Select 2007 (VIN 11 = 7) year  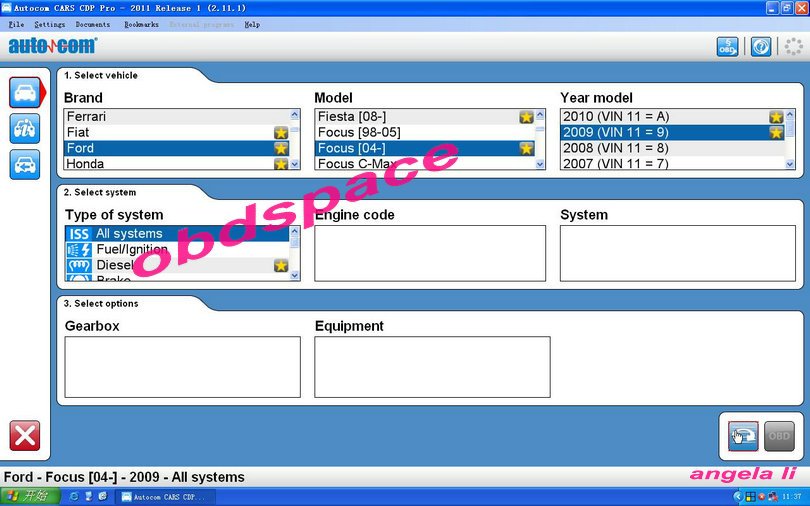coord(672,164)
